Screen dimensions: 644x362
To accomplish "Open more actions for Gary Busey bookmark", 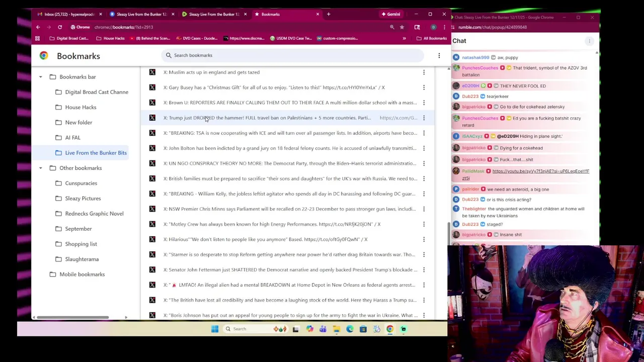I will tap(424, 87).
